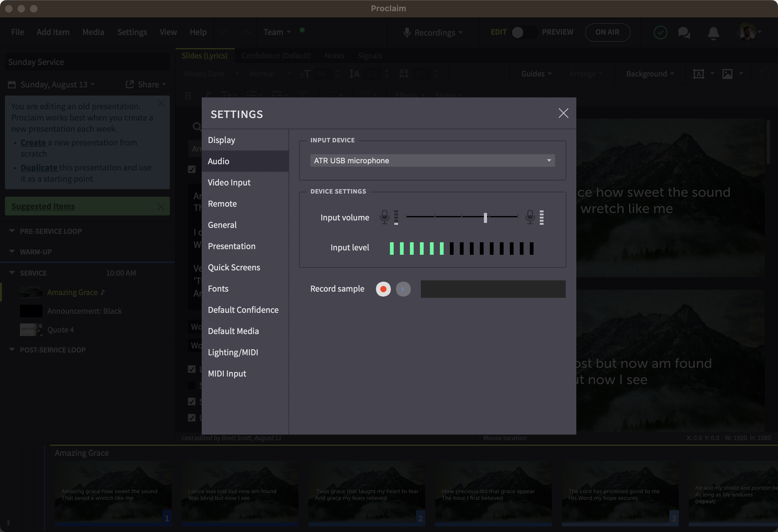Click the Input volume slider handle
The image size is (778, 532).
485,218
